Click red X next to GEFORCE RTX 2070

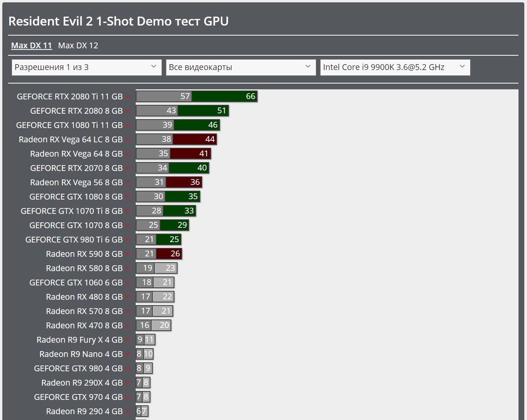pos(128,169)
